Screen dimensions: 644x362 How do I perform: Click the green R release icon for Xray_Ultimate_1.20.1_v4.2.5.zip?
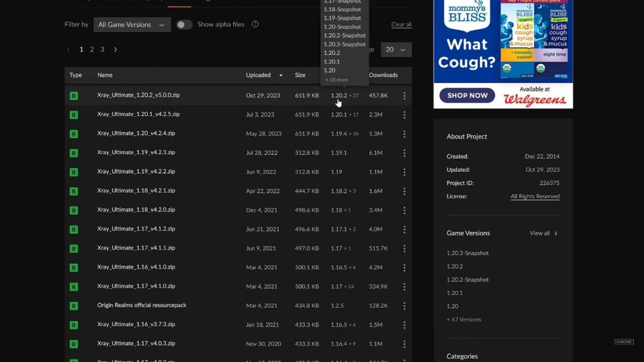tap(74, 115)
